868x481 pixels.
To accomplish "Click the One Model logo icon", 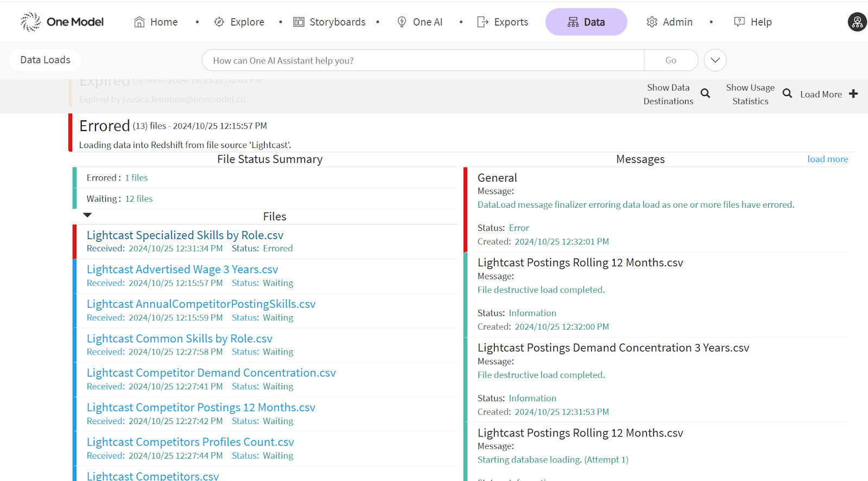I will tap(30, 22).
